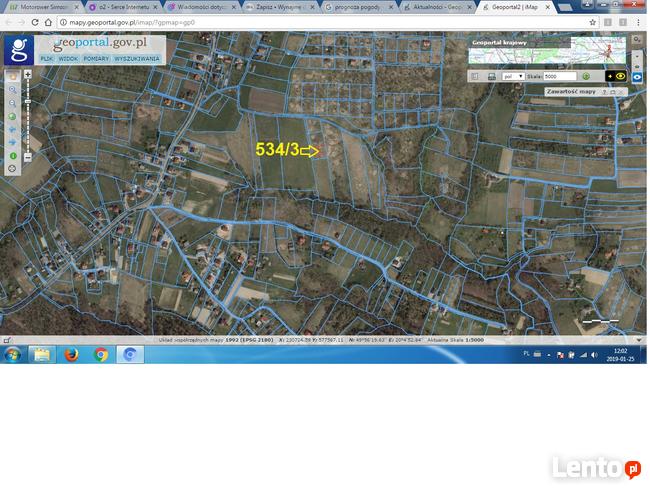This screenshot has height=488, width=650.
Task: Select the pan hand tool
Action: (x=12, y=76)
